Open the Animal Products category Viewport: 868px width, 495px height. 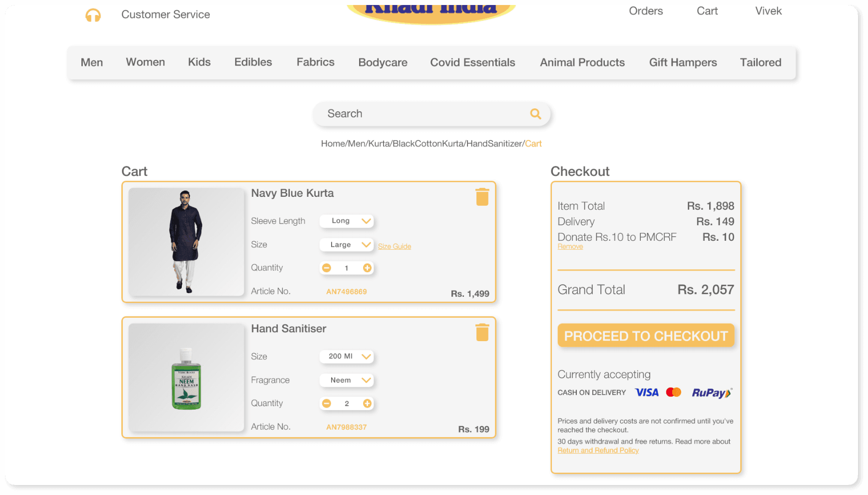click(582, 62)
